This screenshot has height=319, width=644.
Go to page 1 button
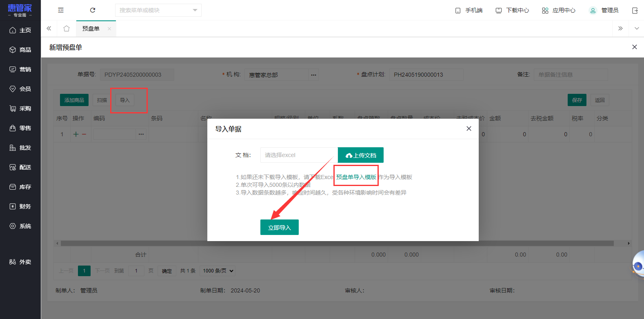coord(84,271)
